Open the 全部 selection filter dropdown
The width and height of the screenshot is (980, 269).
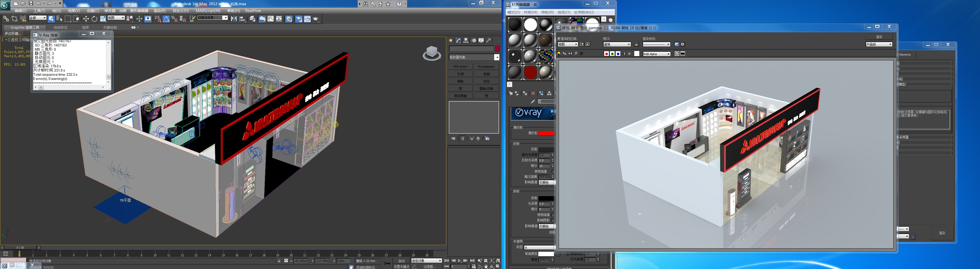click(38, 18)
